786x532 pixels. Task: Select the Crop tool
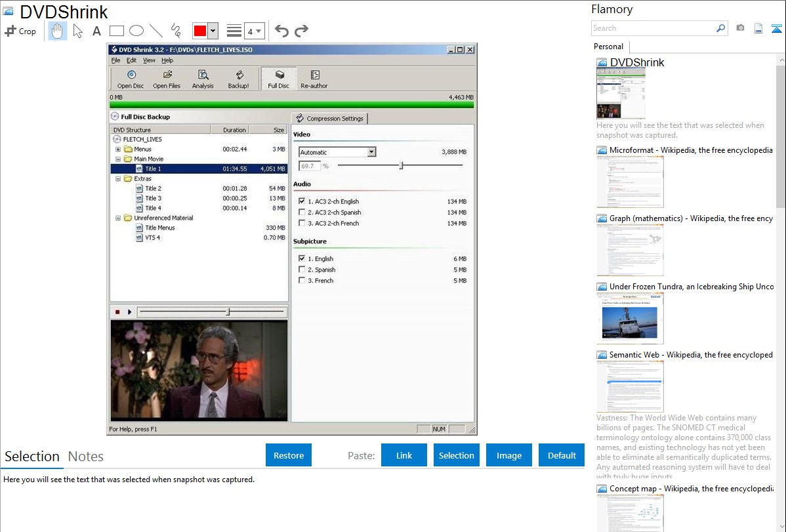click(20, 31)
